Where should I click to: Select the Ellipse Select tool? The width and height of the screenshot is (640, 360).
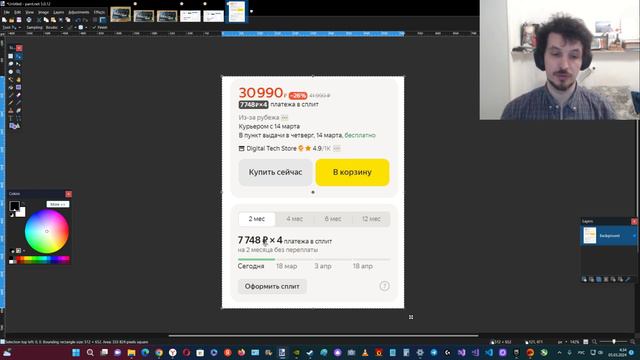pyautogui.click(x=11, y=72)
